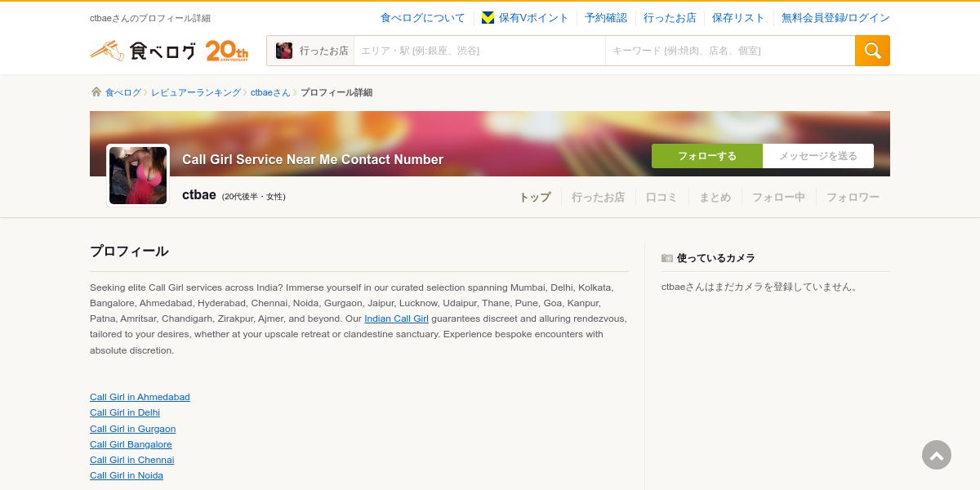Viewport: 980px width, 490px height.
Task: Click the 使っているカメラ heading text
Action: click(x=715, y=258)
